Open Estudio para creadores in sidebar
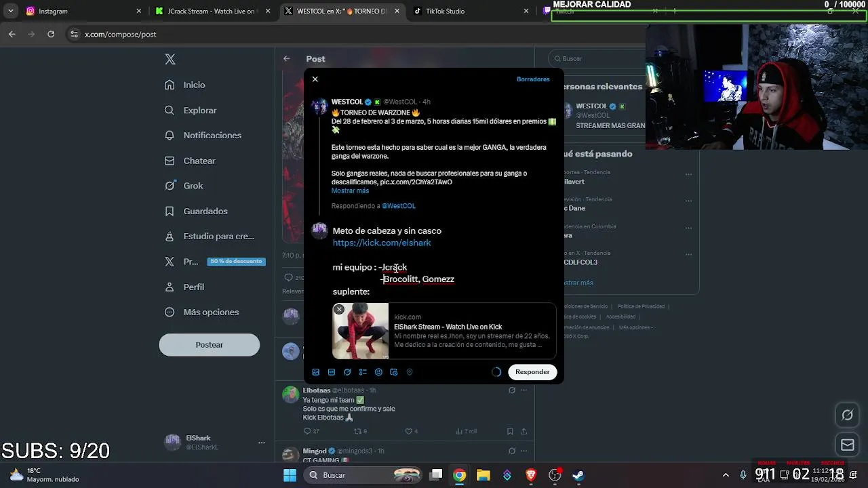868x488 pixels. (x=210, y=236)
